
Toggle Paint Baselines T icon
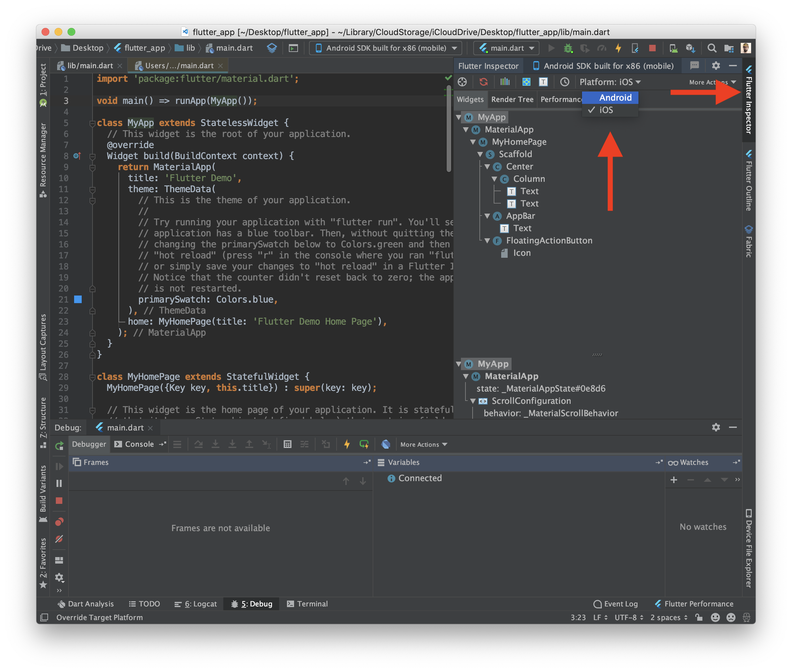pyautogui.click(x=543, y=82)
